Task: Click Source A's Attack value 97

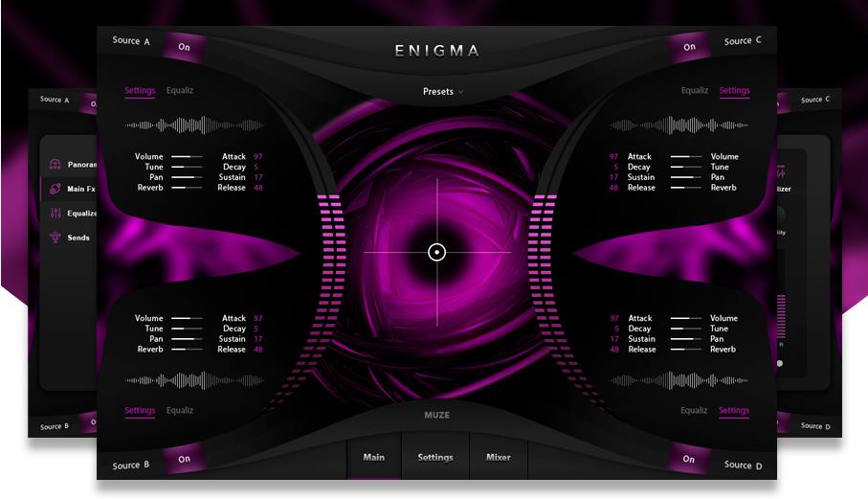Action: [x=258, y=157]
